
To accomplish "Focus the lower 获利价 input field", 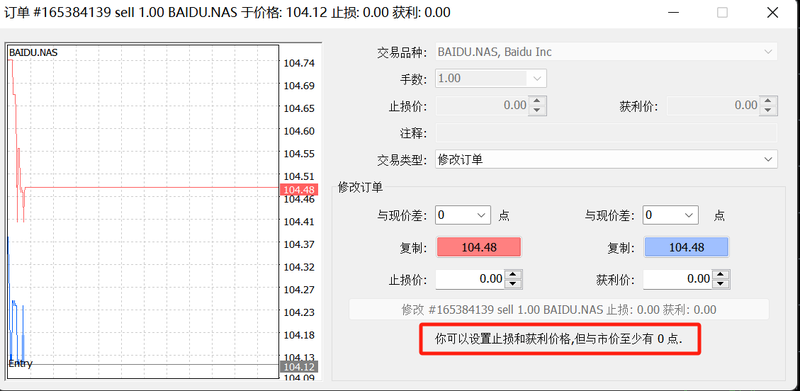I will click(x=678, y=279).
